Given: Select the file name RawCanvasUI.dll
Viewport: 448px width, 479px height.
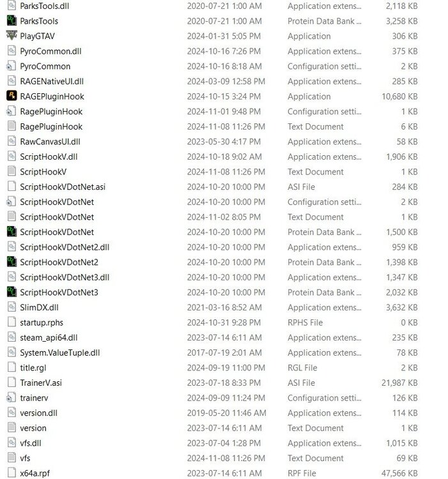Looking at the screenshot, I should tap(50, 142).
